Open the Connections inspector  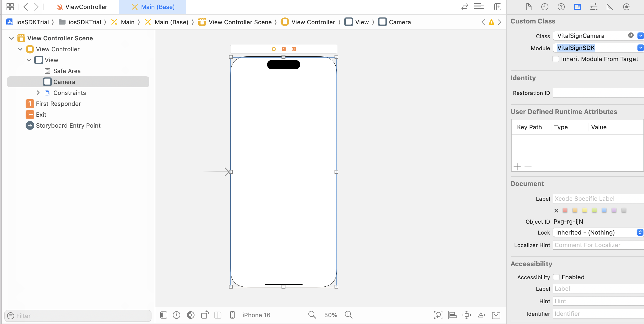tap(626, 7)
